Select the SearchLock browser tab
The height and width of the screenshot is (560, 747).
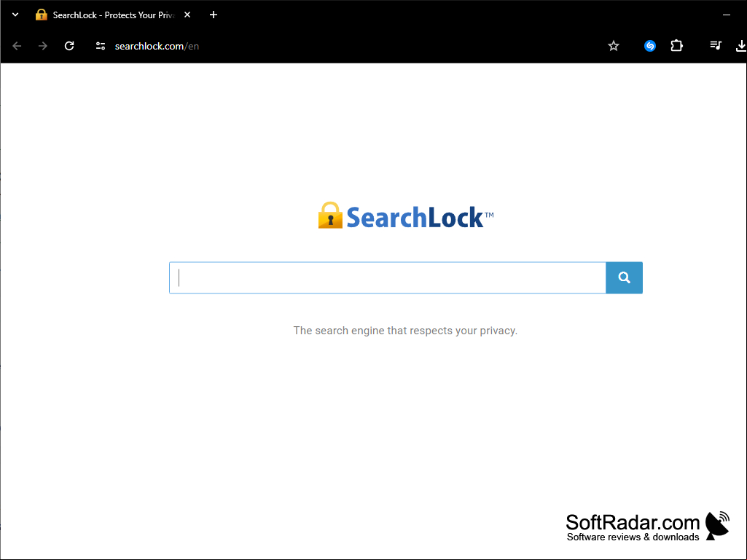point(114,15)
